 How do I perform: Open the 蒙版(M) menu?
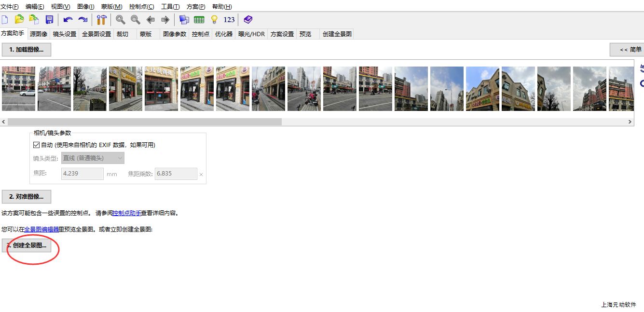111,7
